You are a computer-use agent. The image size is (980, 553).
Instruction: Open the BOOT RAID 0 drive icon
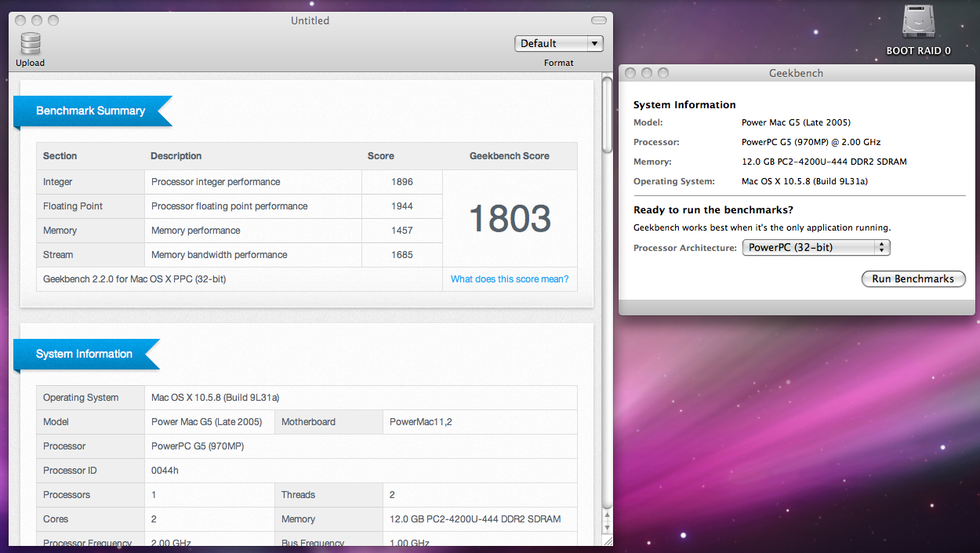point(918,22)
